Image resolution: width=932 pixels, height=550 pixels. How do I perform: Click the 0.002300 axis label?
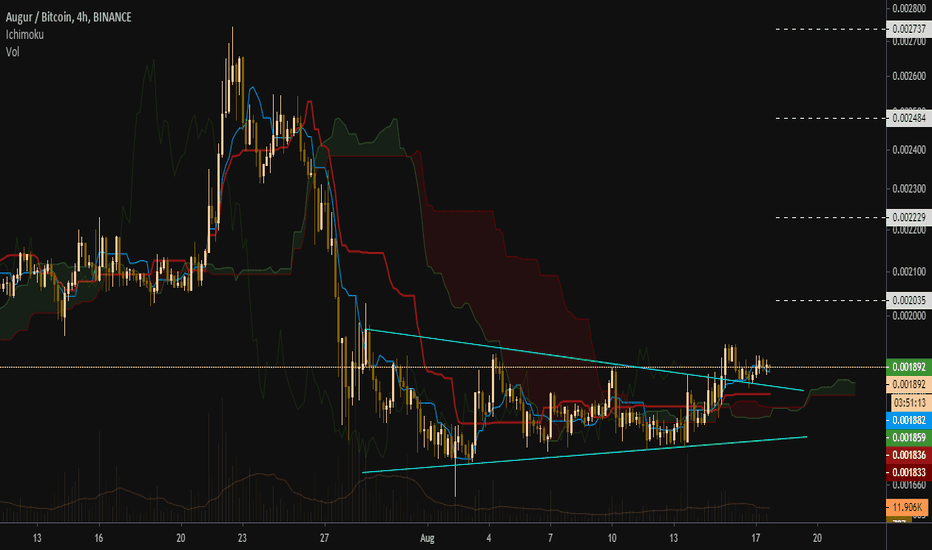coord(909,189)
